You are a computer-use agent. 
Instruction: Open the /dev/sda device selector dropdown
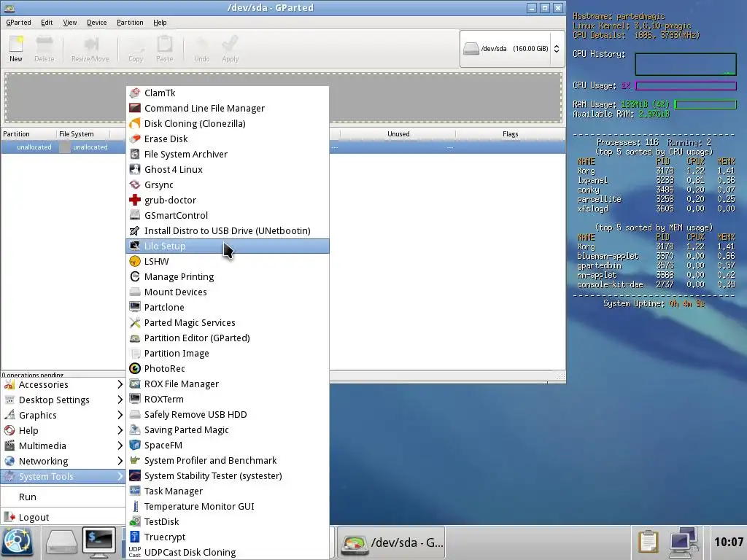pos(512,49)
